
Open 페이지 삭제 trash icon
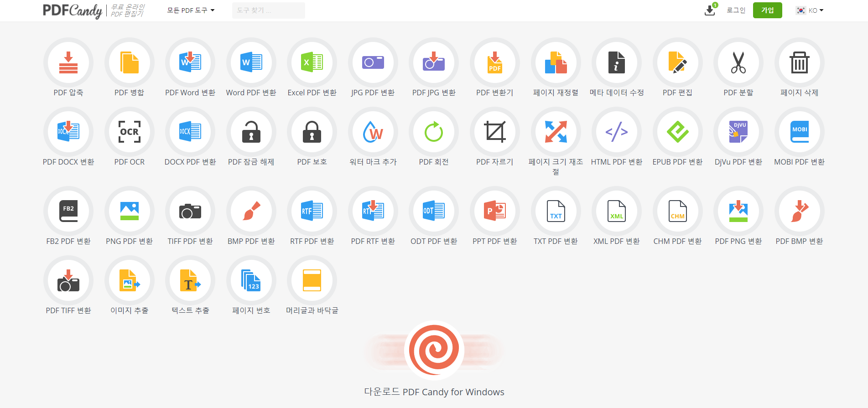(x=800, y=62)
